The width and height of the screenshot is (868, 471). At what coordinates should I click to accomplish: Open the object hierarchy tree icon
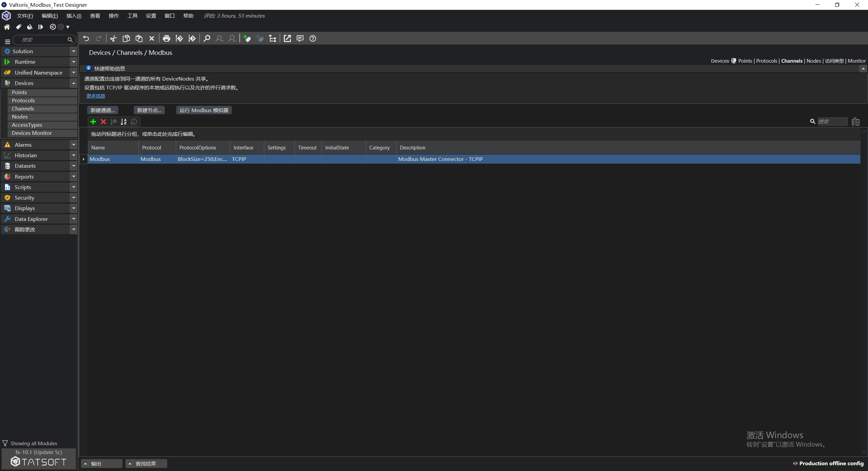point(273,39)
